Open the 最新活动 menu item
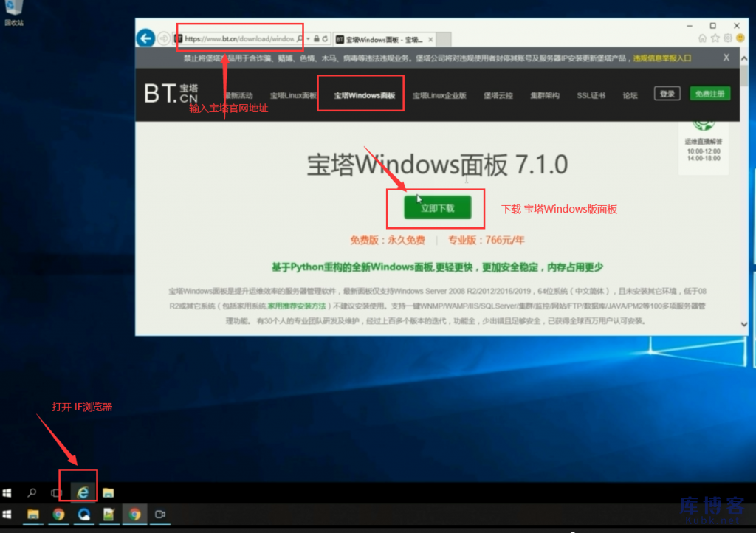 (x=238, y=95)
